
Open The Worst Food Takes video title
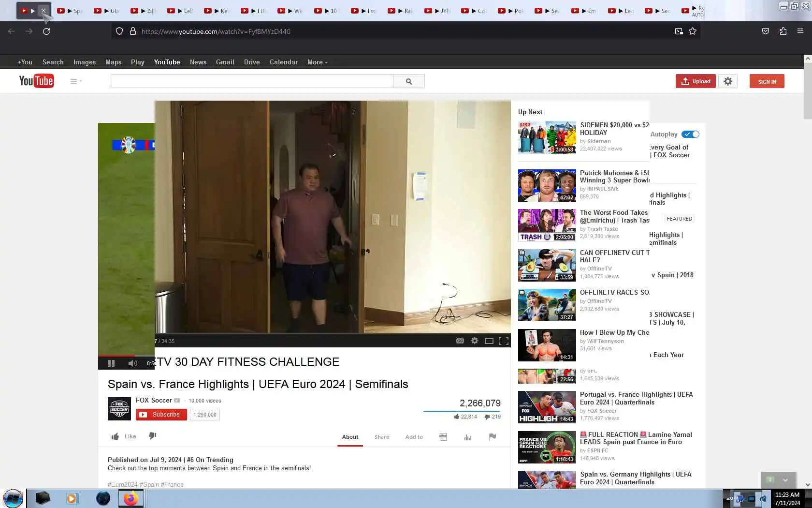(x=614, y=216)
